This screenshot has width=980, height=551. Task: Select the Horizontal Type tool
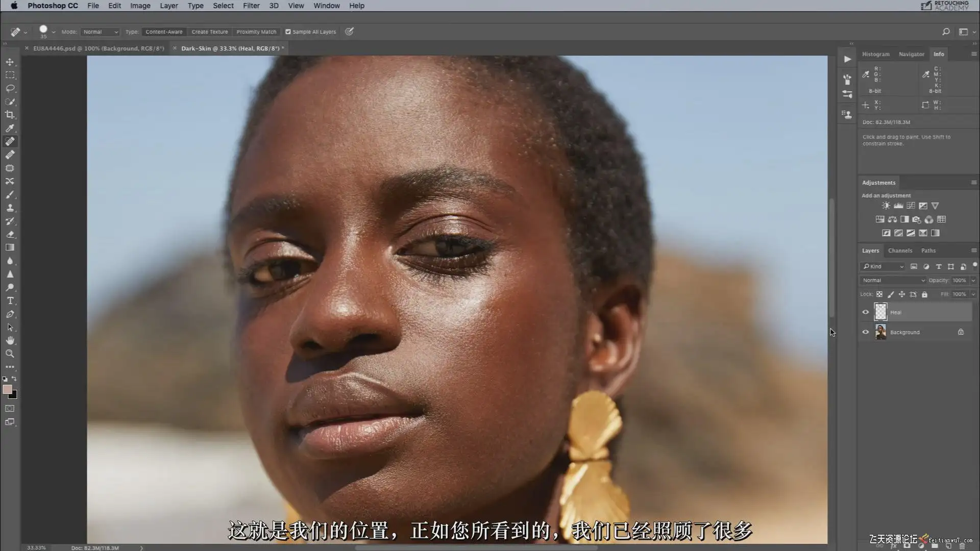[x=10, y=300]
